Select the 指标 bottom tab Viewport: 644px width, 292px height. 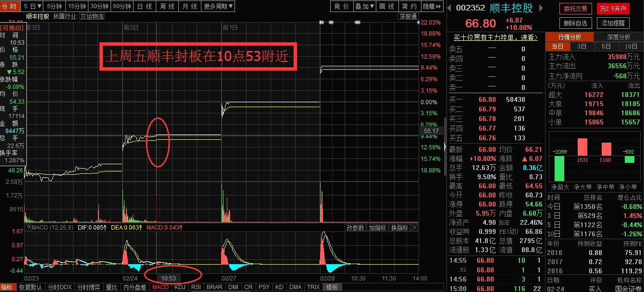[6, 287]
